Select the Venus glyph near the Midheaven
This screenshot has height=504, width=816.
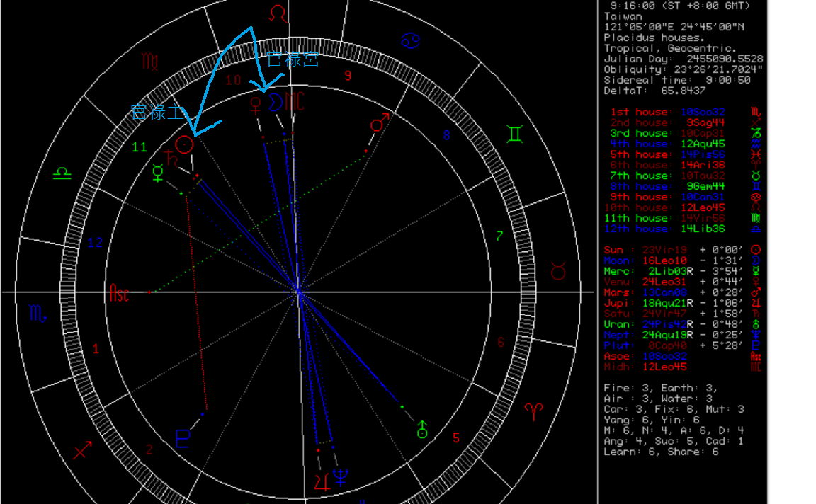click(255, 103)
